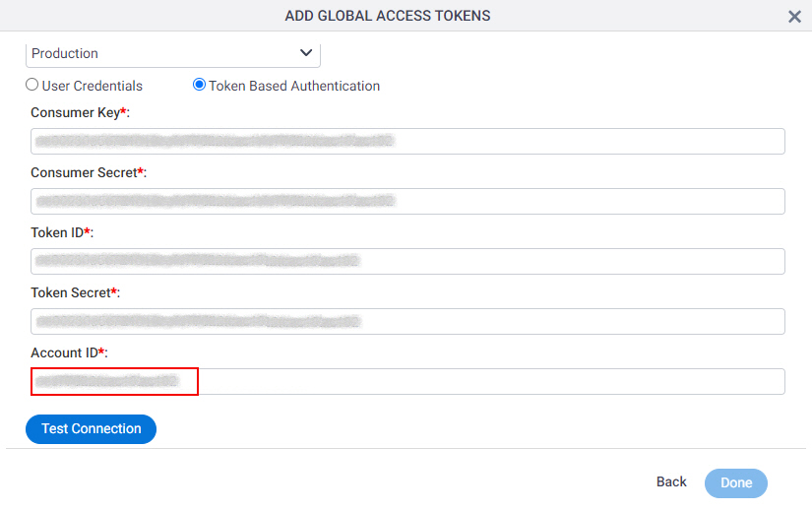Focus the Token ID input box

click(x=407, y=261)
